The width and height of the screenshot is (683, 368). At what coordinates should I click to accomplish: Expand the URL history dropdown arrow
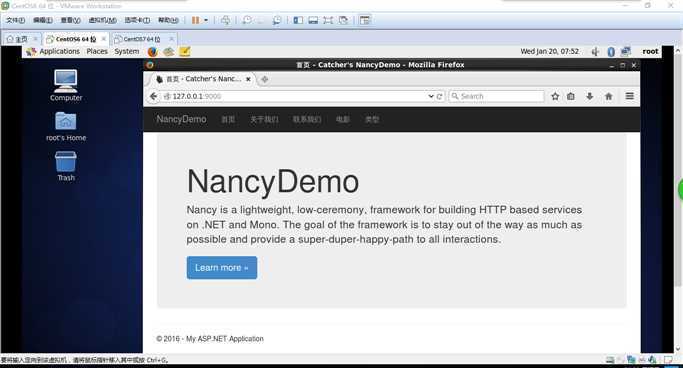coord(431,96)
